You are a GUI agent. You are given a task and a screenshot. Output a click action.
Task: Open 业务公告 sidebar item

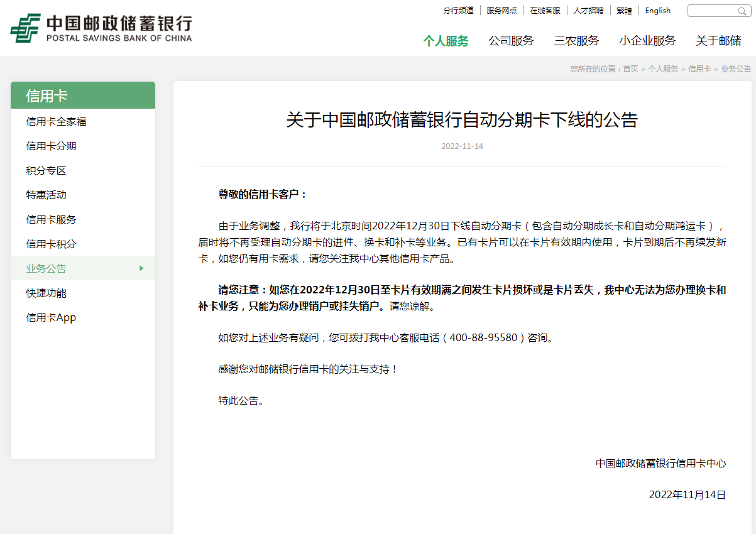83,268
